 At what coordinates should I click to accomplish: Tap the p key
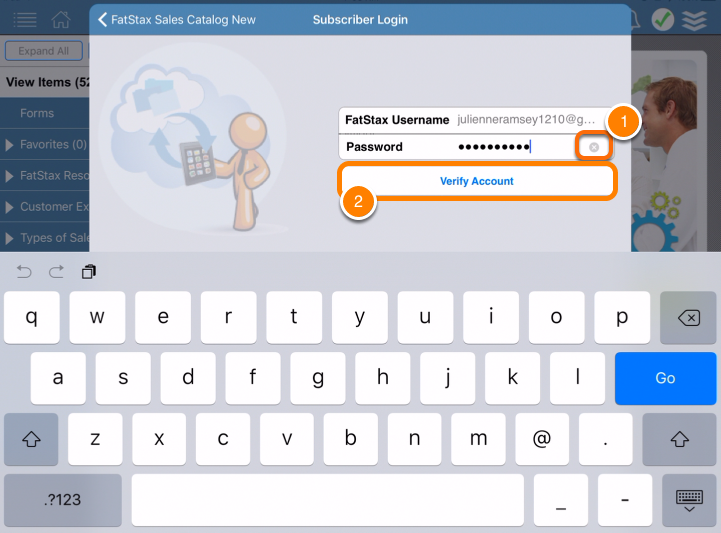[x=622, y=317]
